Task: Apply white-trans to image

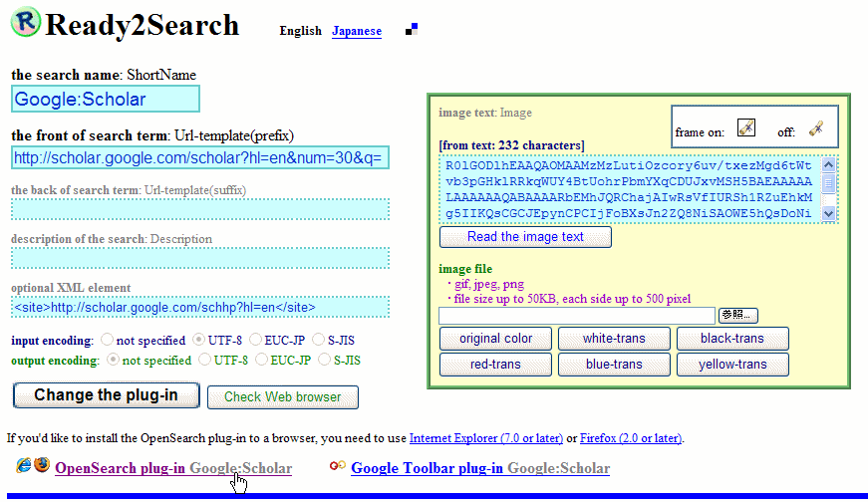Action: (614, 339)
